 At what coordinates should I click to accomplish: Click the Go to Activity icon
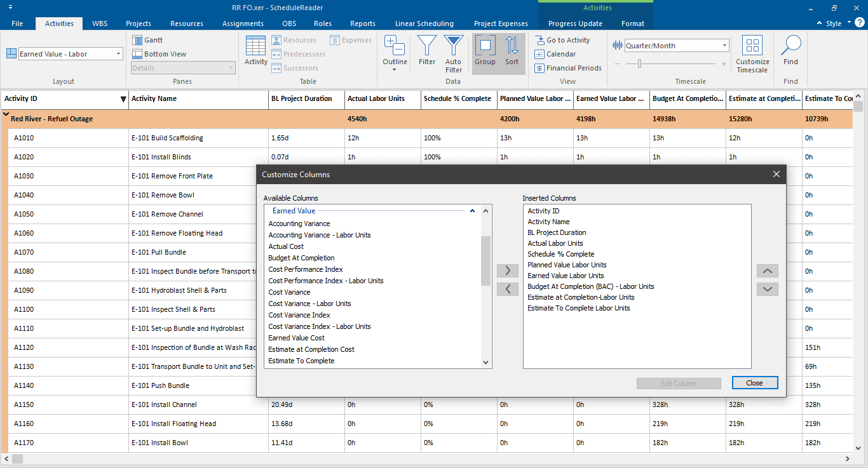[x=539, y=40]
